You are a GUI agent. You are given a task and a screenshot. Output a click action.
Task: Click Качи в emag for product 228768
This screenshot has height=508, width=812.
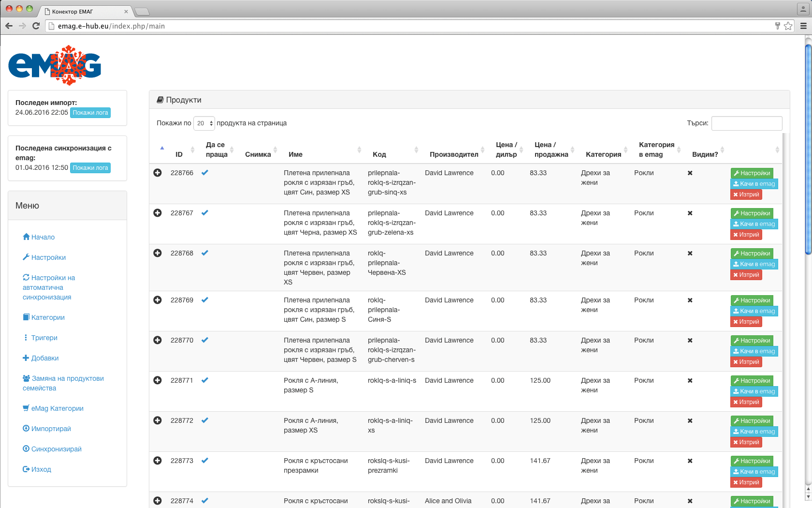click(x=754, y=264)
